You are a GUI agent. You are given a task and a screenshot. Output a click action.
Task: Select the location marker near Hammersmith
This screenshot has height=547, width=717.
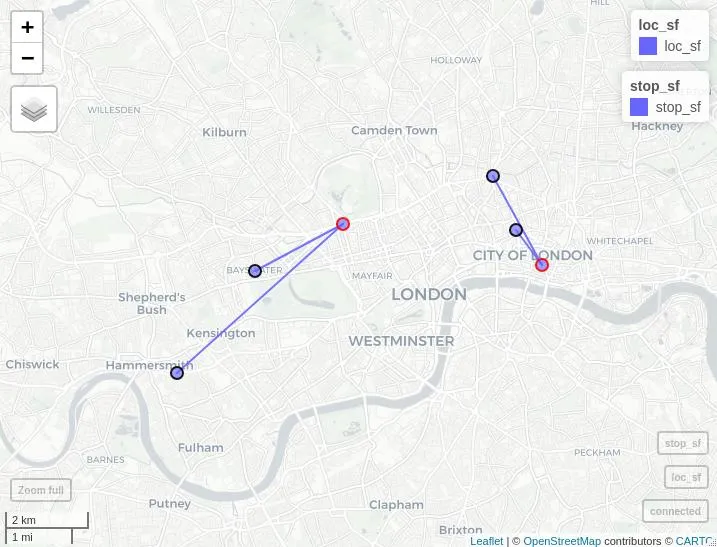177,373
